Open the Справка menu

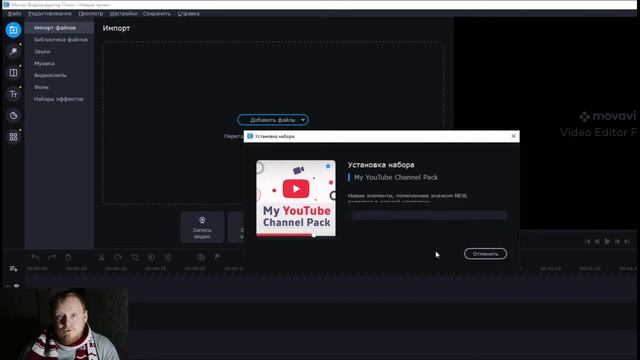[x=189, y=13]
